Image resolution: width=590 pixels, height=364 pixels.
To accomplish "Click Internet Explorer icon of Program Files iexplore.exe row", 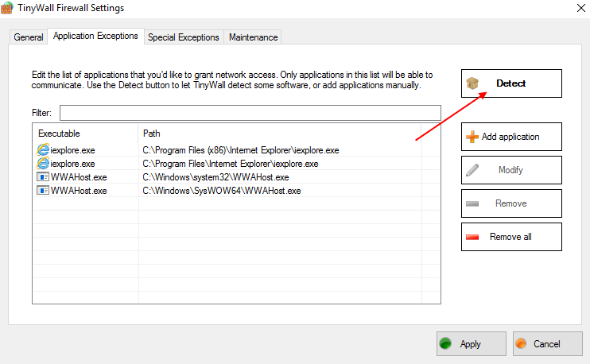I will point(43,163).
